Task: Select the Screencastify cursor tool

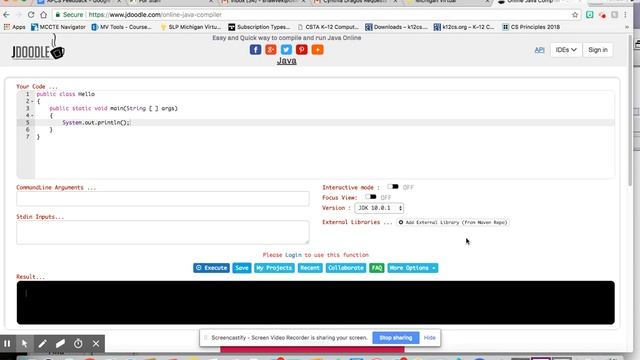Action: [x=24, y=344]
